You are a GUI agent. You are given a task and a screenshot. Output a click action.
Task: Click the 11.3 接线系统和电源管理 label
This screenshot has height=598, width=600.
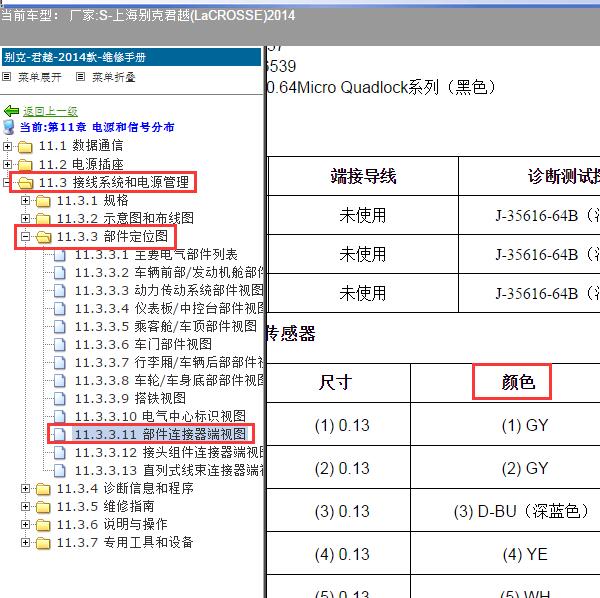(x=114, y=182)
